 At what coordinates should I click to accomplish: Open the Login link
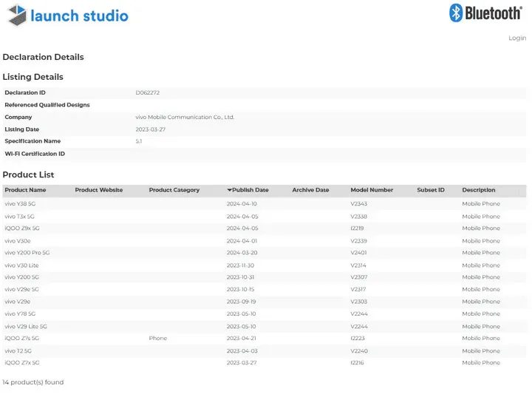pyautogui.click(x=517, y=38)
